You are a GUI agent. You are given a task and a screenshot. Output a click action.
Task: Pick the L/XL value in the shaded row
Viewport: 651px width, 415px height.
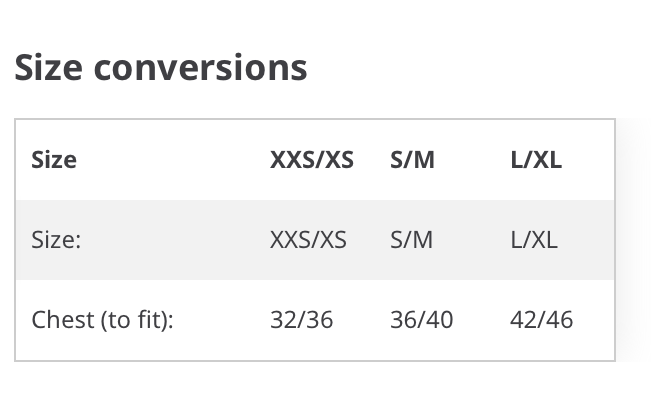(533, 240)
